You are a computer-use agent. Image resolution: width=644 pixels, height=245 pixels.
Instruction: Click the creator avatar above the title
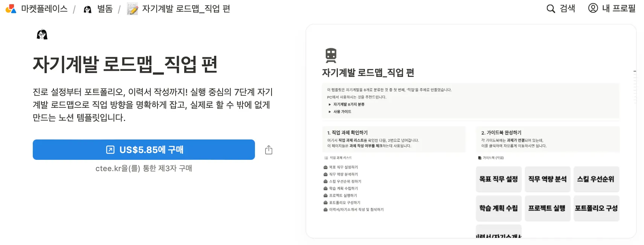pos(42,35)
